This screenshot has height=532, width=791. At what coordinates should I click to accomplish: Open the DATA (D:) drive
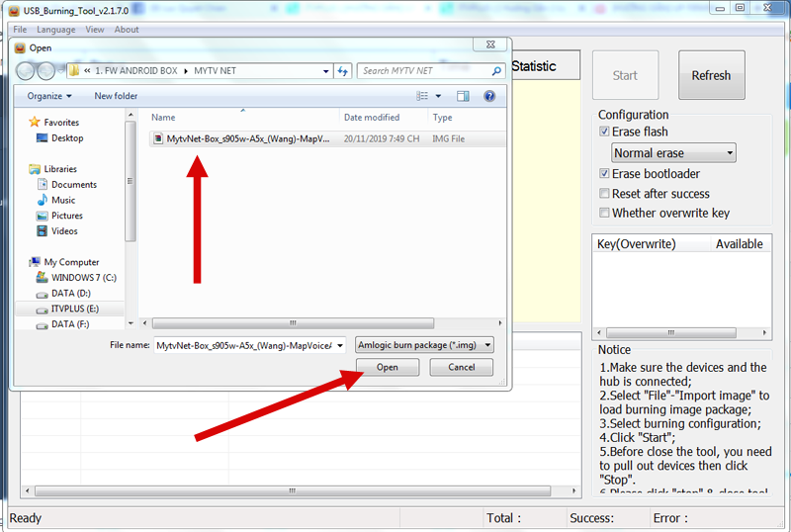pyautogui.click(x=70, y=294)
